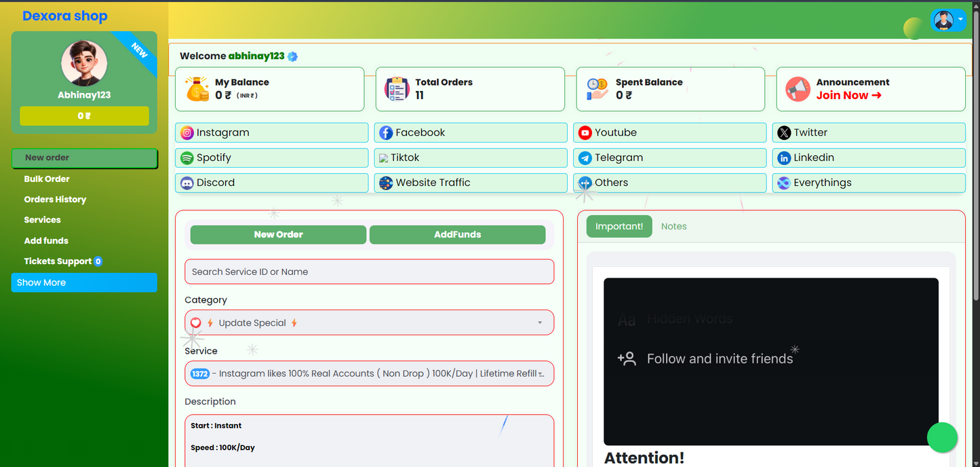Viewport: 980px width, 467px height.
Task: Open Add funds in the sidebar
Action: tap(46, 241)
